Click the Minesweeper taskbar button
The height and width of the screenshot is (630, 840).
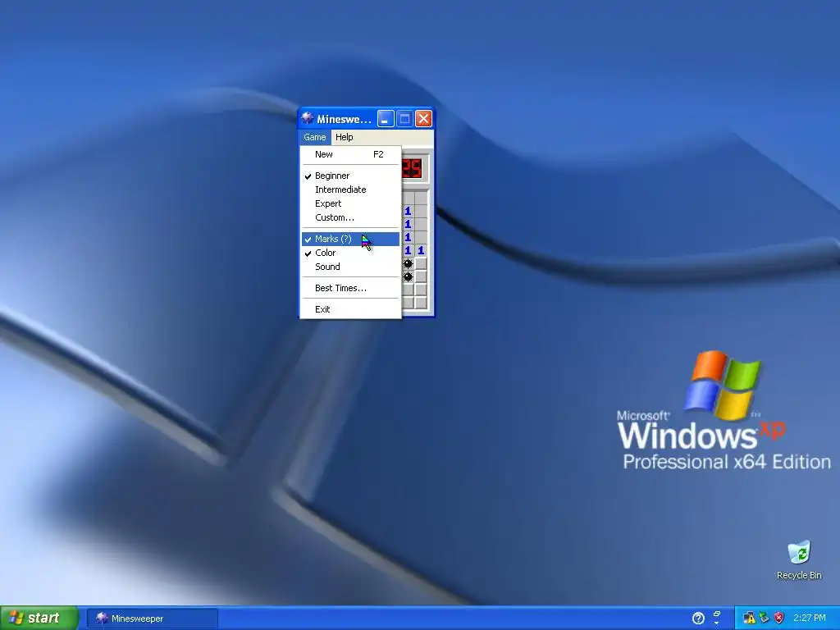pyautogui.click(x=152, y=619)
